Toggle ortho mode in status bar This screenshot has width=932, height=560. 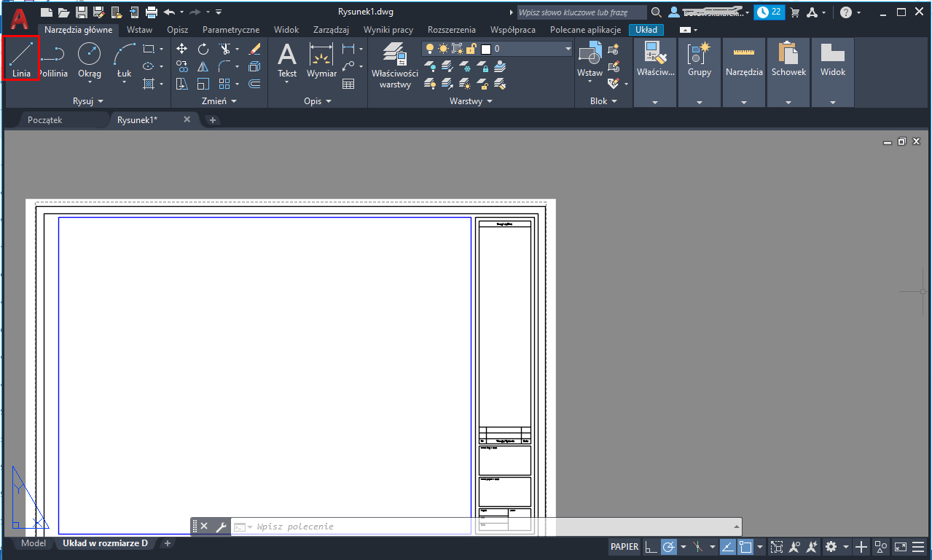[651, 547]
